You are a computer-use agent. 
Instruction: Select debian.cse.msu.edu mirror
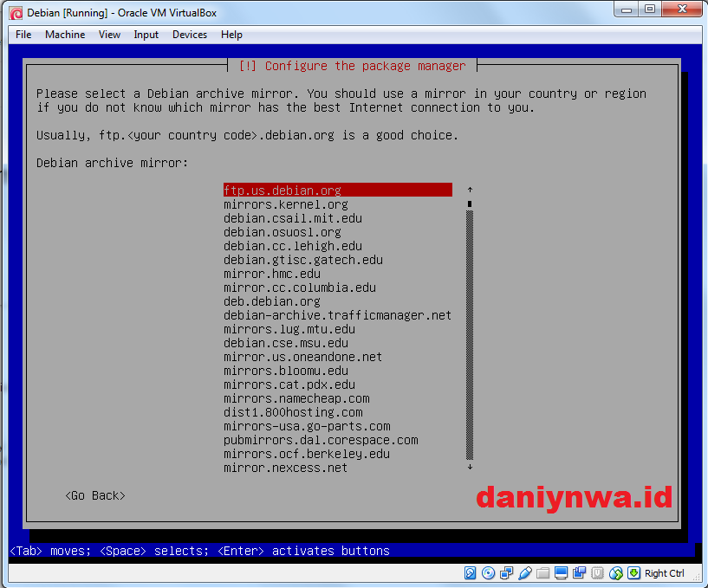click(286, 343)
